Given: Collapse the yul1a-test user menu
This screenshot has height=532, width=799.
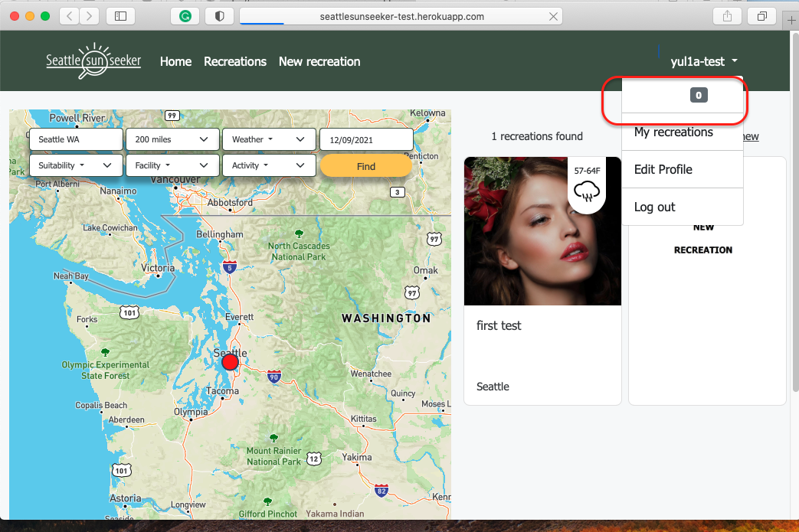Looking at the screenshot, I should click(x=704, y=61).
